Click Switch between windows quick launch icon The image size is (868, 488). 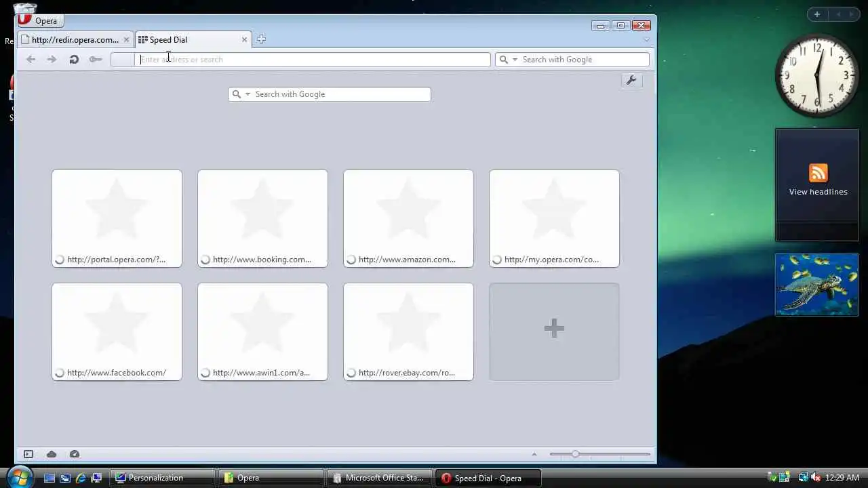coord(65,478)
